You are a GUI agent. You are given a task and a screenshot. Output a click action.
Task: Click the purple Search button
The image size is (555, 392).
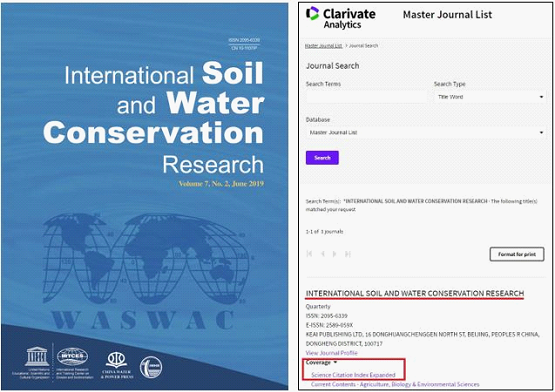[x=322, y=158]
